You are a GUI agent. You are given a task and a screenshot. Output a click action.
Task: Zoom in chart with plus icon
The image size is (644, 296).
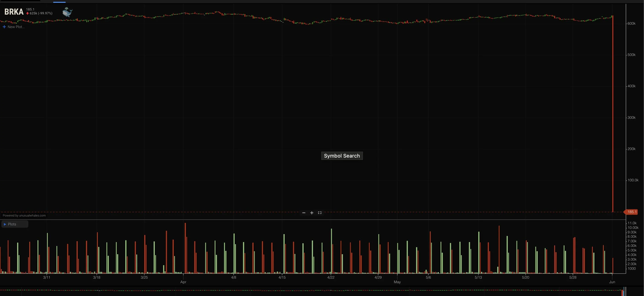[x=312, y=213]
